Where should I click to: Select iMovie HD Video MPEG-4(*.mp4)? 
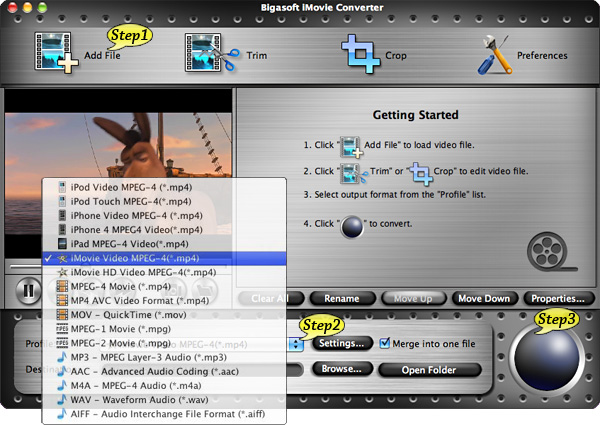point(164,272)
